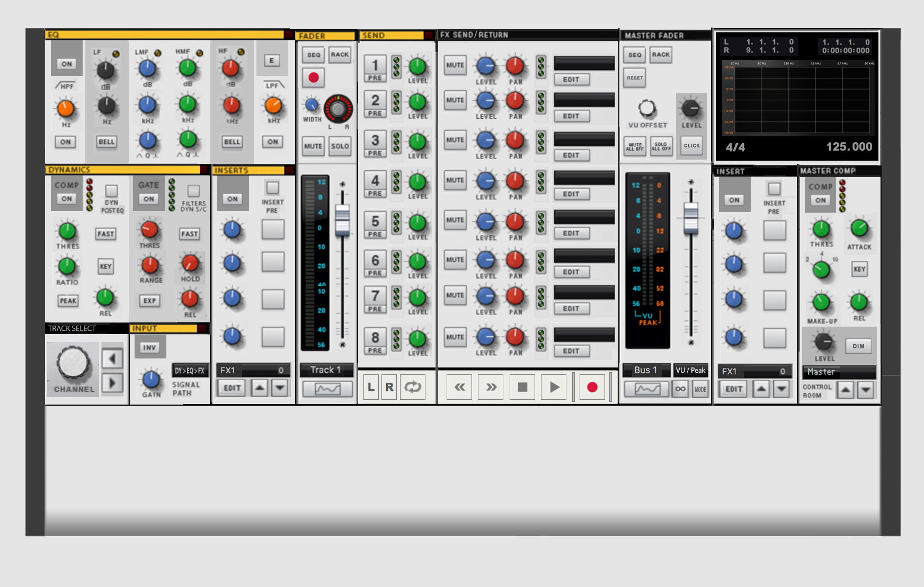Open automation curve under Track 1

click(x=327, y=389)
